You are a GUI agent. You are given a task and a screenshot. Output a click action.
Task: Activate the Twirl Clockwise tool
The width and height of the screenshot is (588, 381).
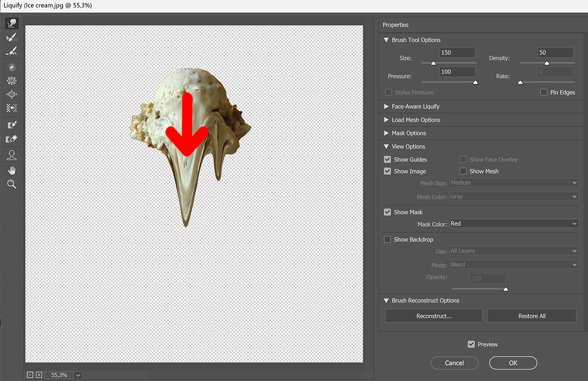pyautogui.click(x=11, y=67)
